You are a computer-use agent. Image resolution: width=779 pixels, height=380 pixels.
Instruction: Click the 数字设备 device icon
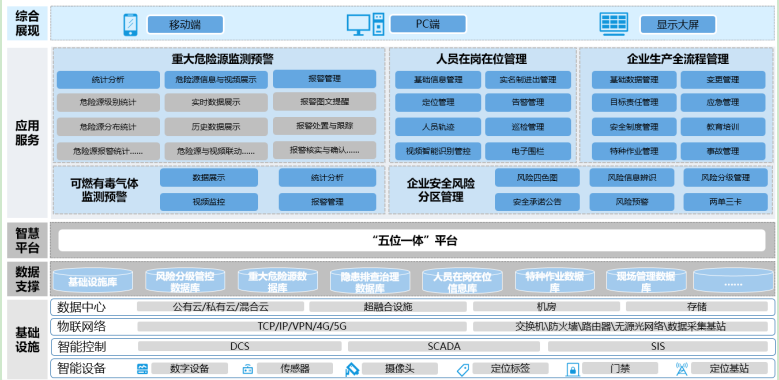click(x=143, y=369)
